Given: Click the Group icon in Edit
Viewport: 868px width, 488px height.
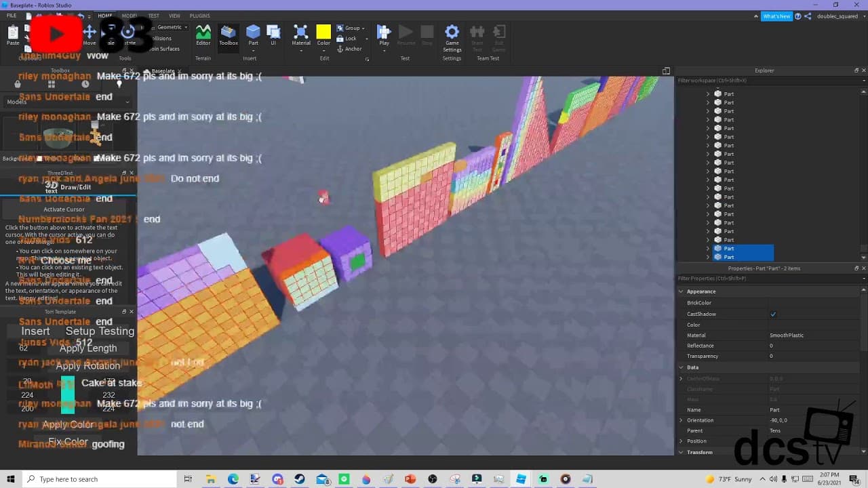Looking at the screenshot, I should [x=340, y=28].
